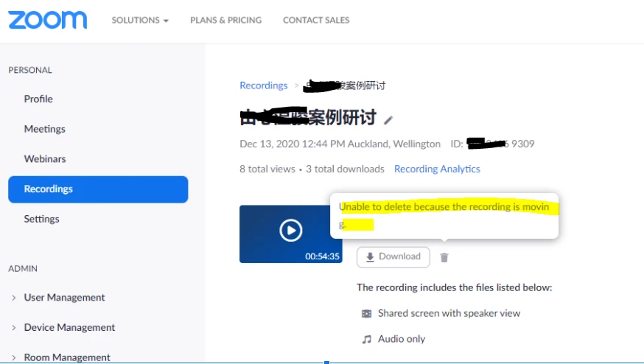Screen dimensions: 644x364
Task: Go to Plans & Pricing
Action: coord(225,20)
